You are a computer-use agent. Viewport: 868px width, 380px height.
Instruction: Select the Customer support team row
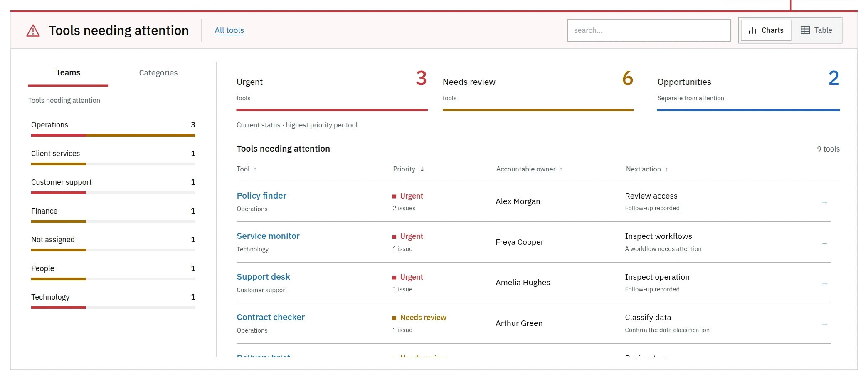point(113,186)
